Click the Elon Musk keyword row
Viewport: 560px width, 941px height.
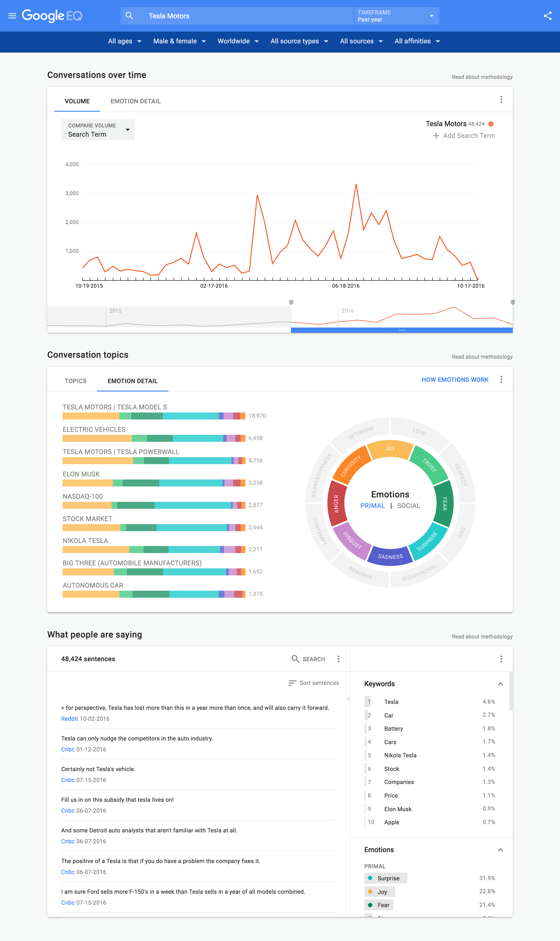430,809
